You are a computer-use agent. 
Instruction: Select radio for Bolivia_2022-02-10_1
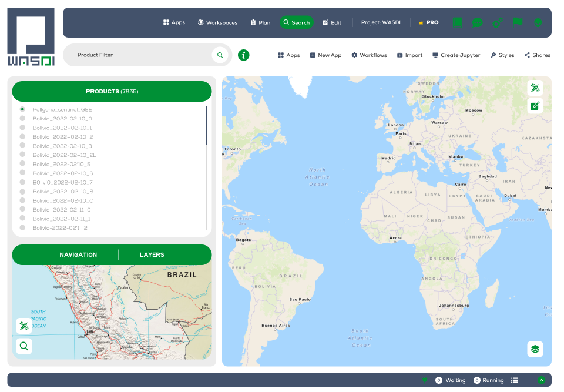[x=22, y=128]
